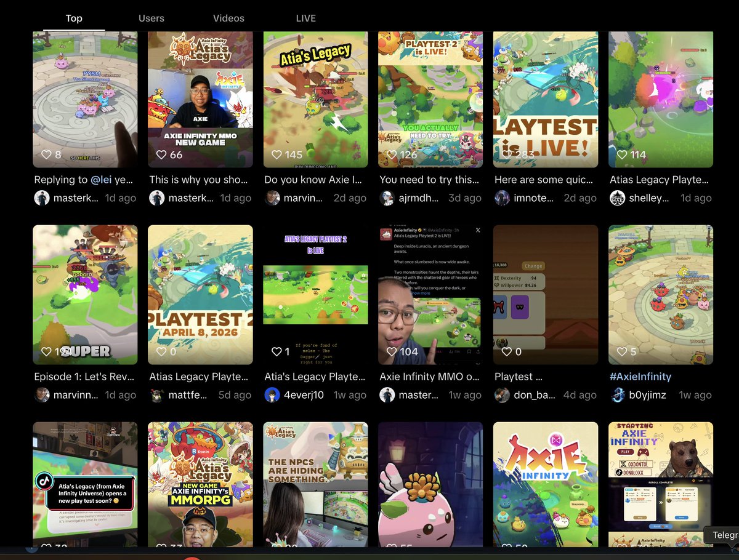This screenshot has height=560, width=739.
Task: Open caption 'This is why you sho...'
Action: [x=198, y=180]
